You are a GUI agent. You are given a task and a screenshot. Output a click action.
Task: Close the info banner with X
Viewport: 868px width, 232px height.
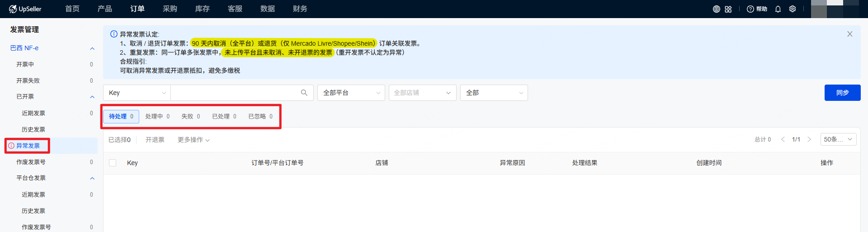coord(849,34)
